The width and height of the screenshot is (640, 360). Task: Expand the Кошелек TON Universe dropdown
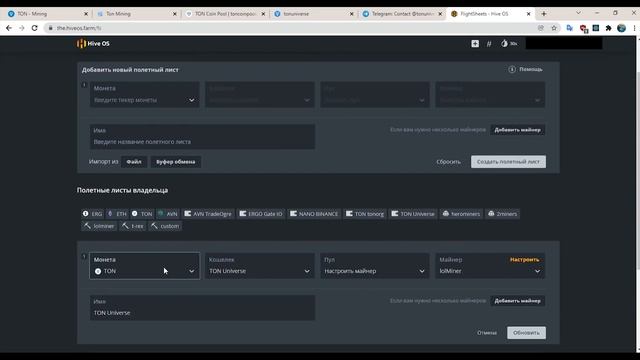coord(260,266)
